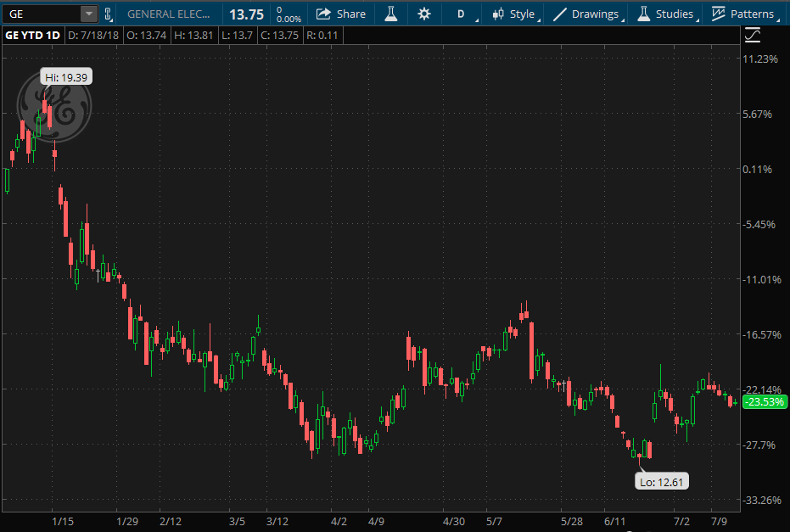Click the Lo: 12.61 price bubble
The width and height of the screenshot is (790, 532).
(x=661, y=482)
